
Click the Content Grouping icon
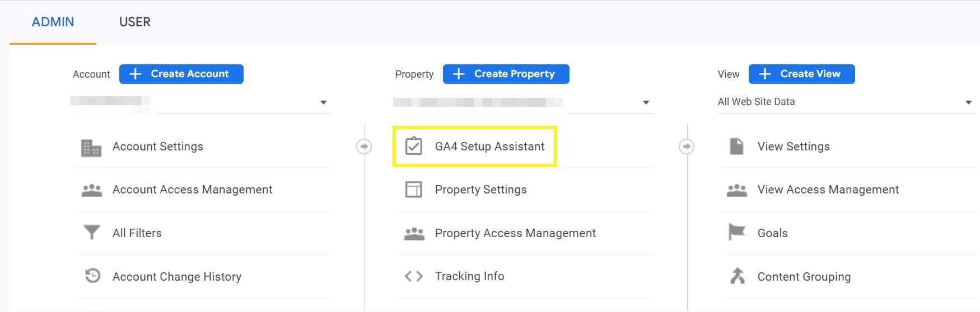(x=737, y=276)
